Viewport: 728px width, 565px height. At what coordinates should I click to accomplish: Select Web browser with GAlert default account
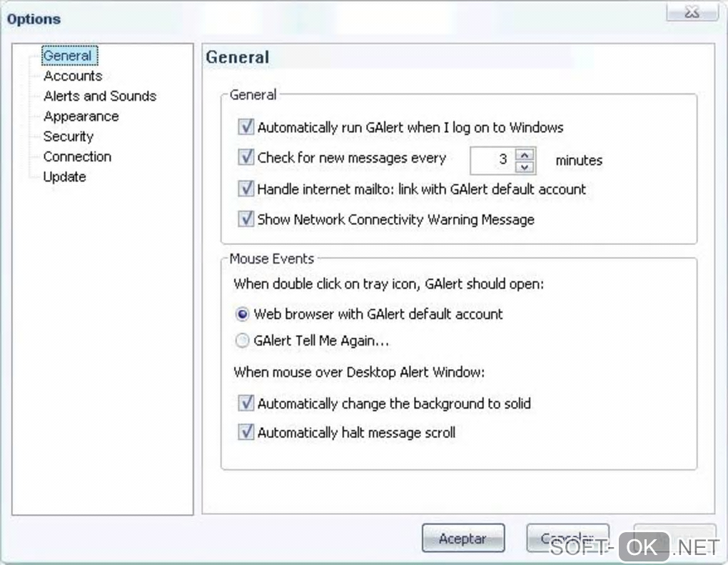pos(243,314)
